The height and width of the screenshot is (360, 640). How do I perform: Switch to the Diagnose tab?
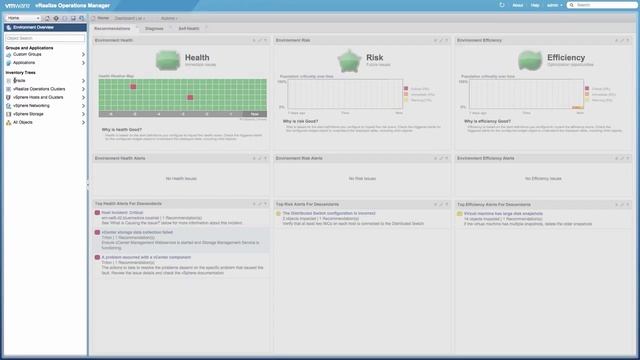[x=154, y=29]
